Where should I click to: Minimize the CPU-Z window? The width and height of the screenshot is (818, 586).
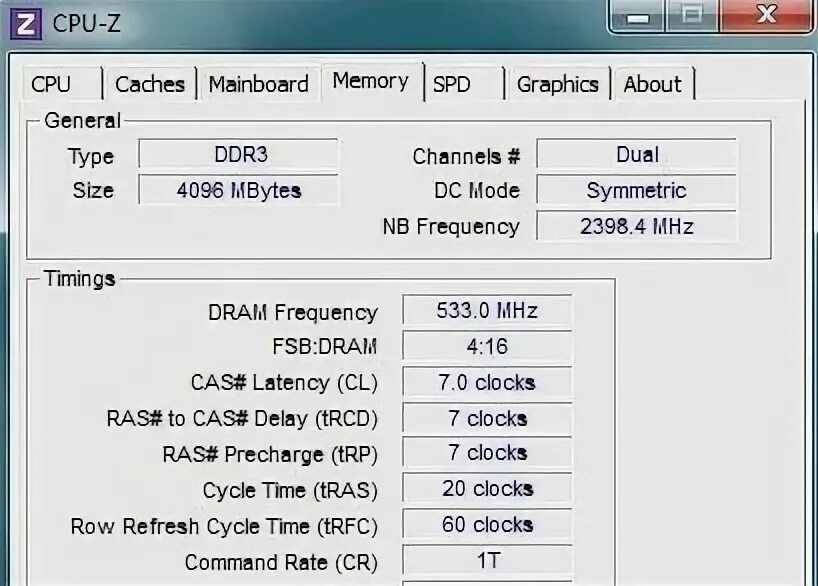point(637,17)
